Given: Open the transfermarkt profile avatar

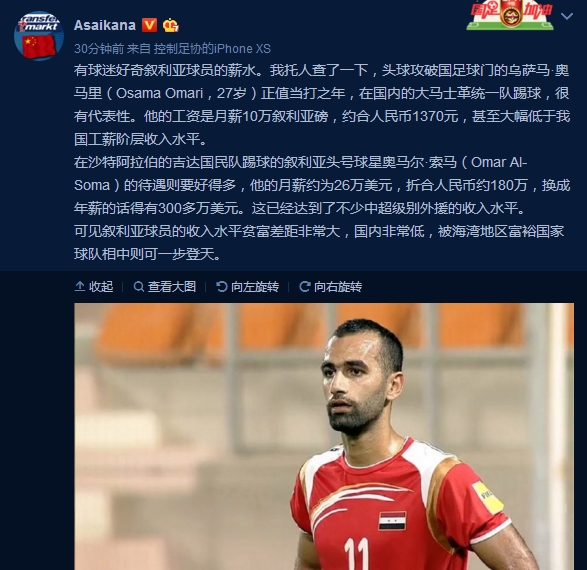Looking at the screenshot, I should (39, 36).
